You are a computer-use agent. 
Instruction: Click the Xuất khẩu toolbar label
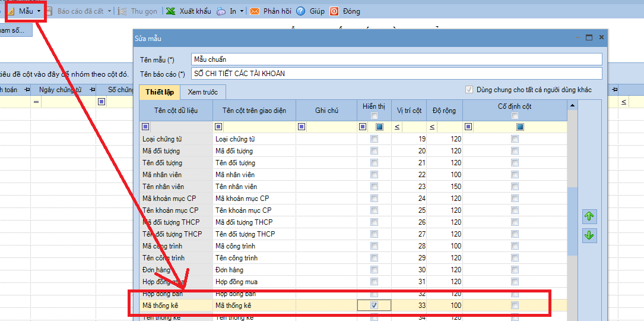pyautogui.click(x=195, y=11)
